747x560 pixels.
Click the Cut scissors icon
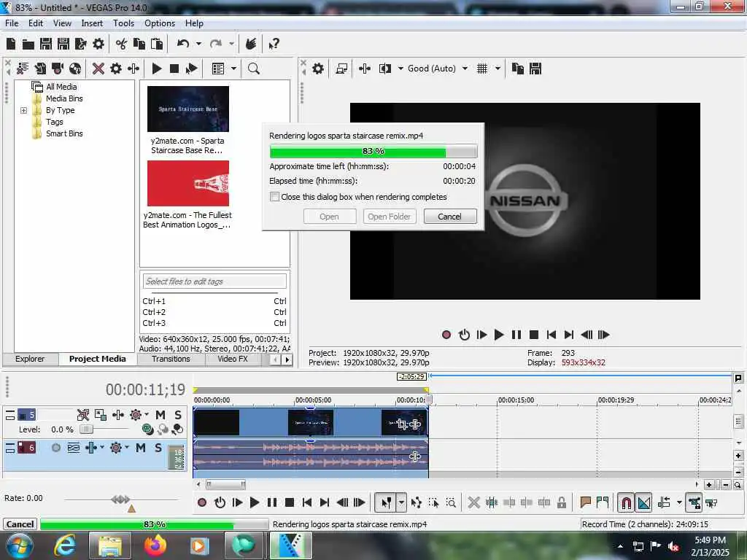click(x=122, y=44)
